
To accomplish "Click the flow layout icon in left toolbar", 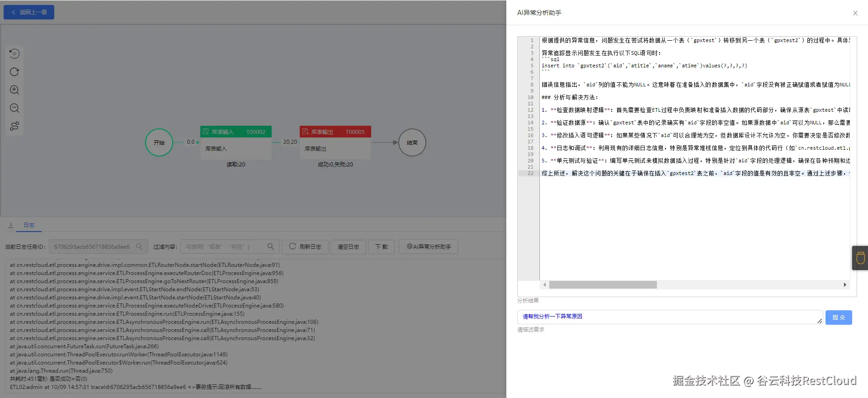I will (x=14, y=126).
